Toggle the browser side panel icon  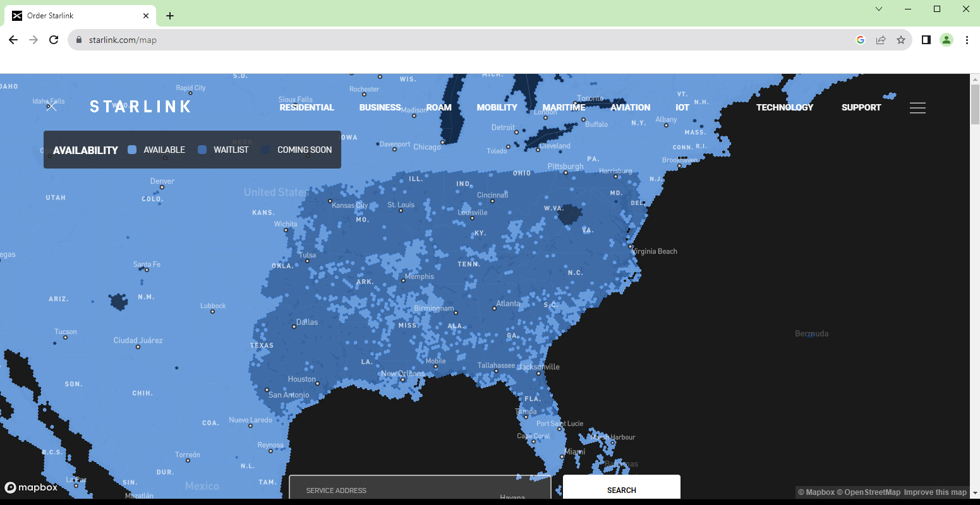(x=926, y=40)
